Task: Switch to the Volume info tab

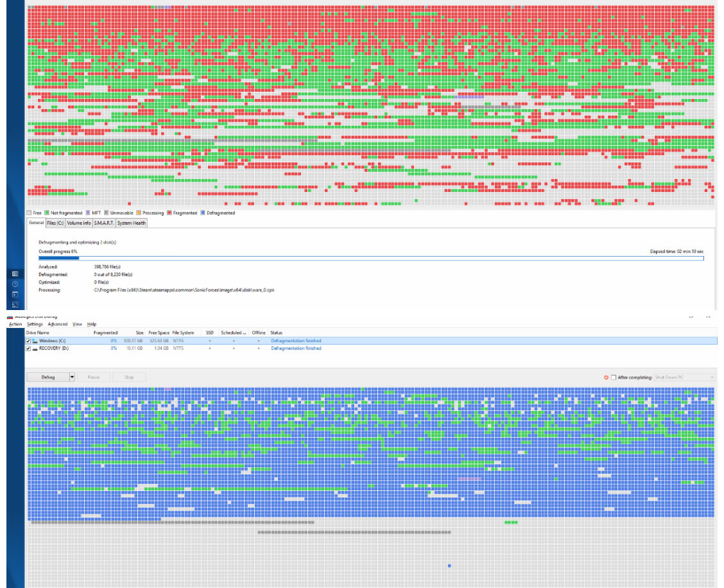Action: 79,223
